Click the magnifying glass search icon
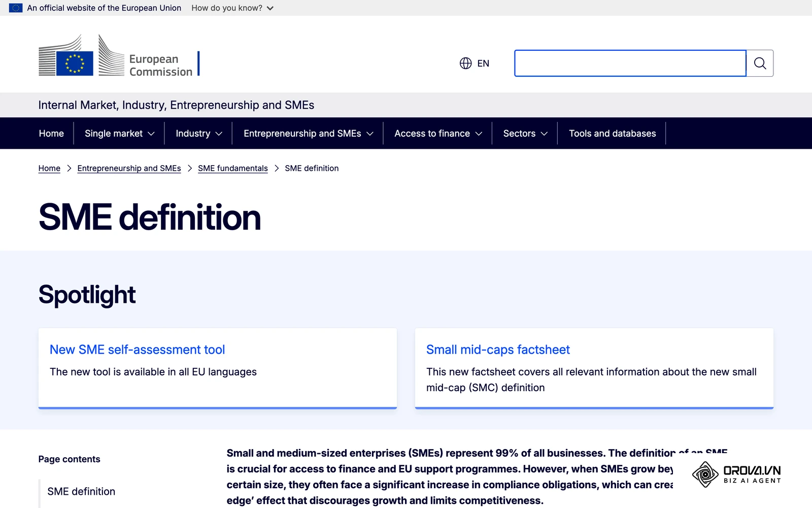 point(760,63)
